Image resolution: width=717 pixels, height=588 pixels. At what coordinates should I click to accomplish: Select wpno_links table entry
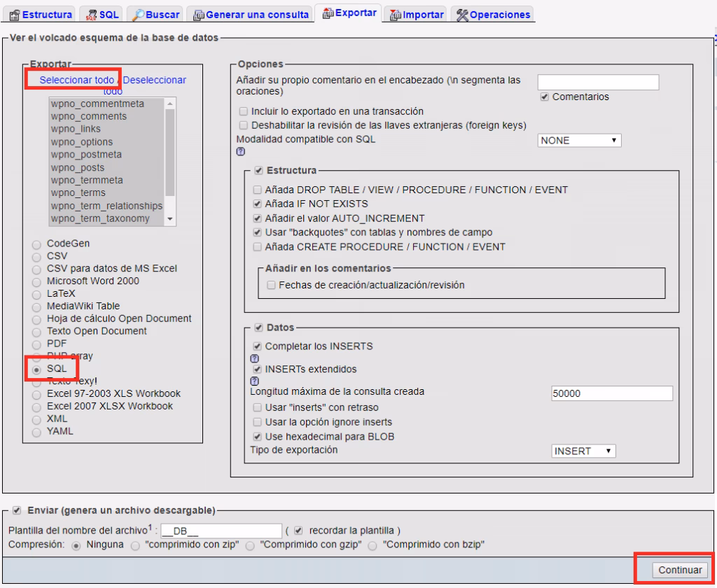(106, 129)
